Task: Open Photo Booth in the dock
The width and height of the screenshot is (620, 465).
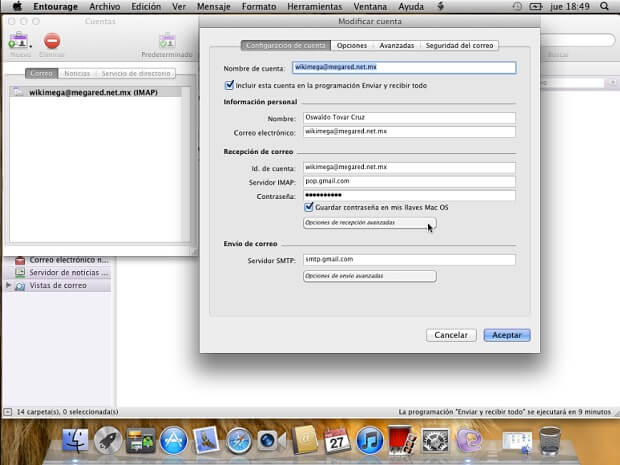Action: pos(402,440)
